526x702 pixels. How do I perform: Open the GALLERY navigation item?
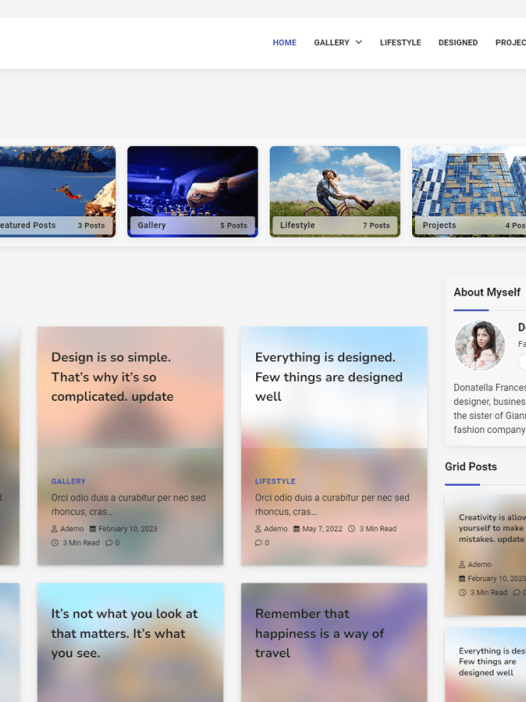[x=331, y=43]
